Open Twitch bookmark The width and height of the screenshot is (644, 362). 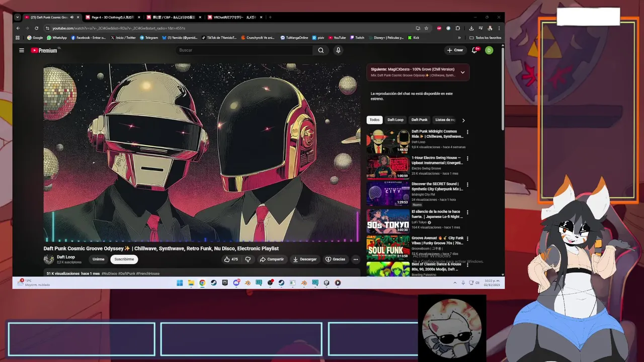(357, 38)
